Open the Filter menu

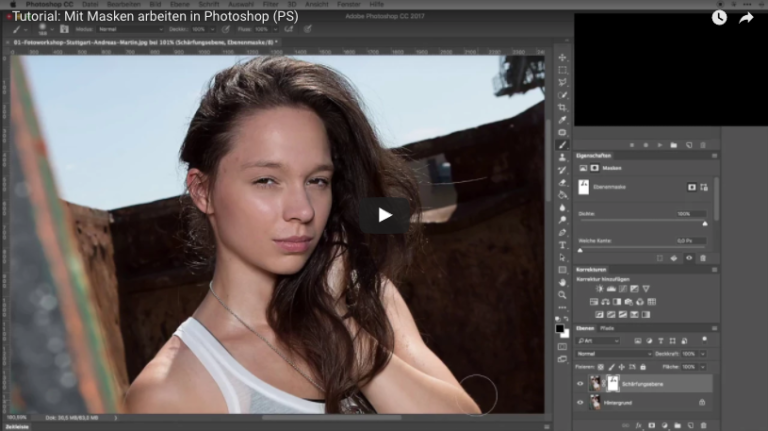pyautogui.click(x=270, y=4)
